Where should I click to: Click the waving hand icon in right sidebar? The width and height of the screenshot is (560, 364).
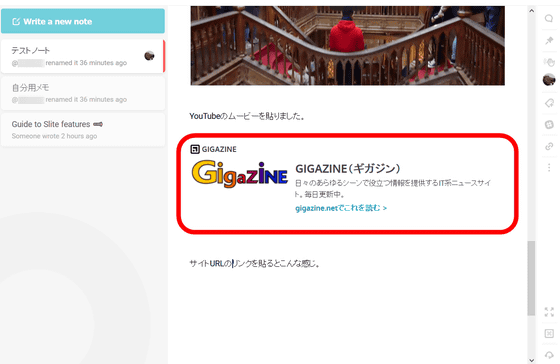click(549, 62)
